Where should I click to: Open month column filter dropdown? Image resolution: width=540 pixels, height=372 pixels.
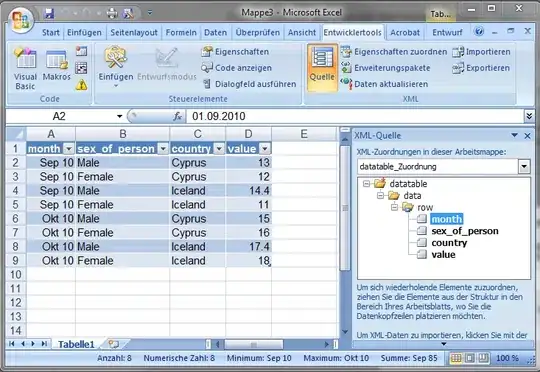tap(69, 149)
